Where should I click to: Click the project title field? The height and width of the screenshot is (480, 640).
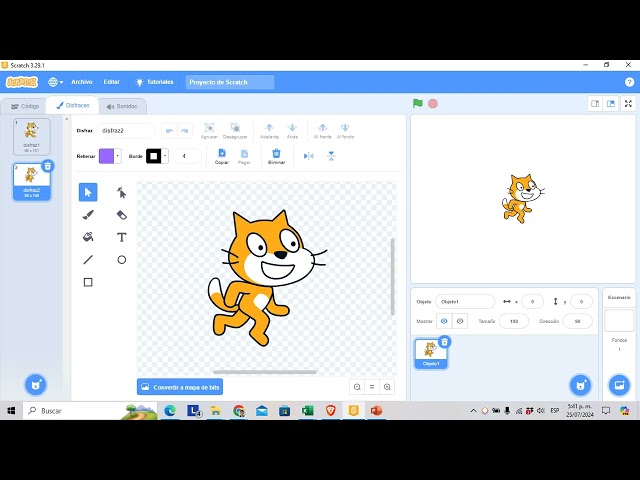click(230, 82)
